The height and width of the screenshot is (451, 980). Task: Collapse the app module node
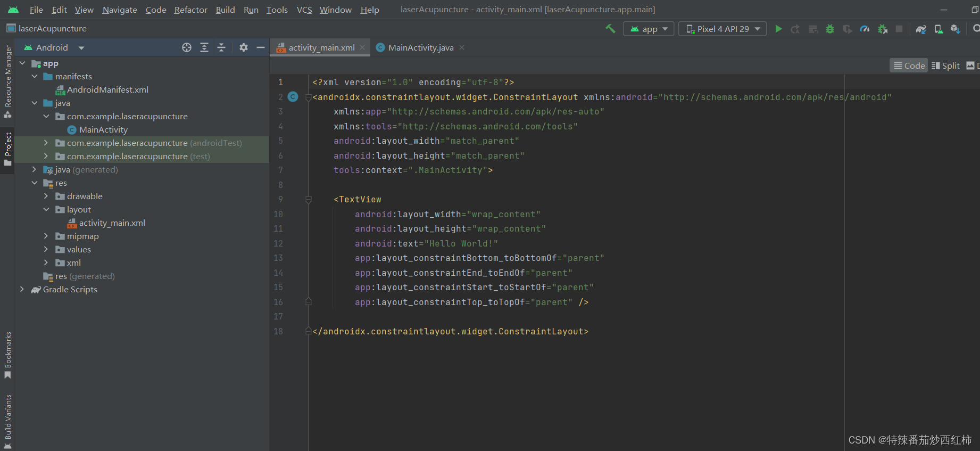(22, 63)
